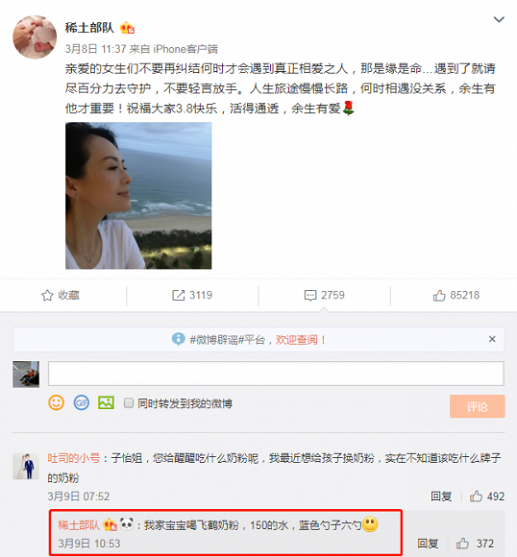Image resolution: width=517 pixels, height=557 pixels.
Task: Like the post with 85218 thumbs-up
Action: point(456,295)
